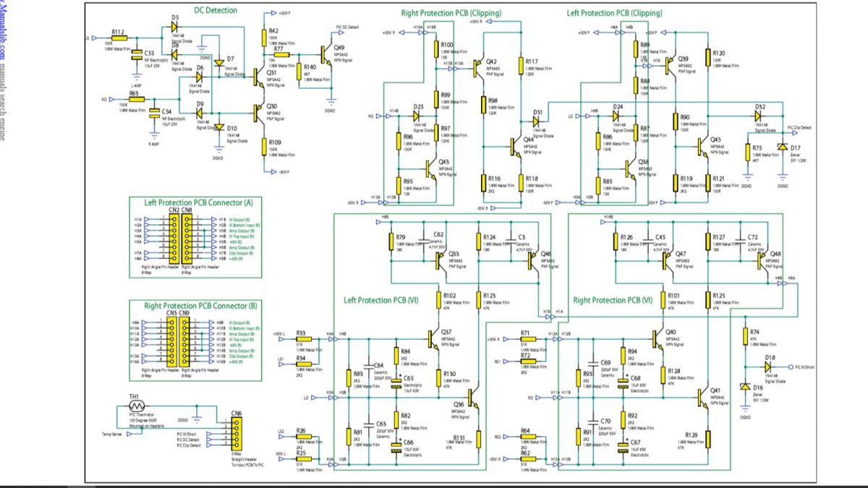Select the R75 resistor label

click(757, 147)
